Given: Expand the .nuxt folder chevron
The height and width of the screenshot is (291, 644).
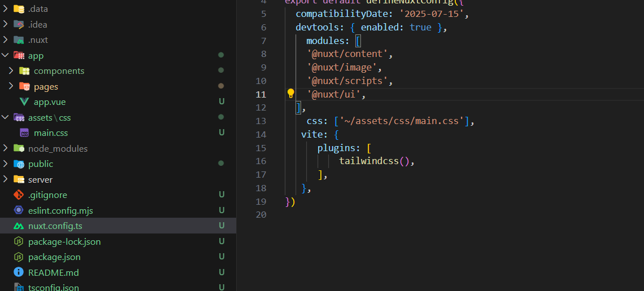Looking at the screenshot, I should tap(5, 39).
